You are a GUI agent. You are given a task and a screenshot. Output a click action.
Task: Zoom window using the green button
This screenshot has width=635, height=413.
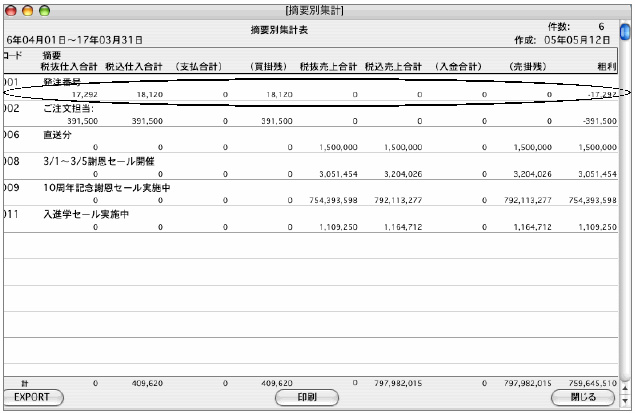point(45,8)
